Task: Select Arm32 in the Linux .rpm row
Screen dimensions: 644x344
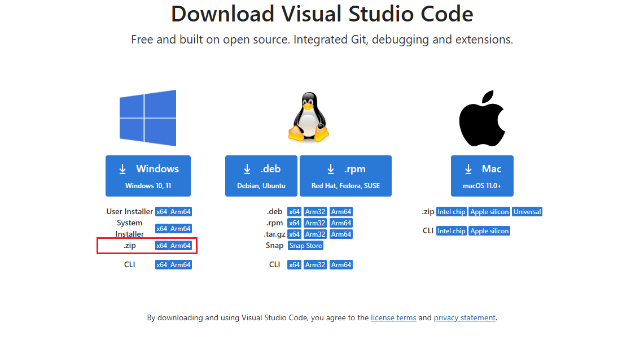Action: (315, 223)
